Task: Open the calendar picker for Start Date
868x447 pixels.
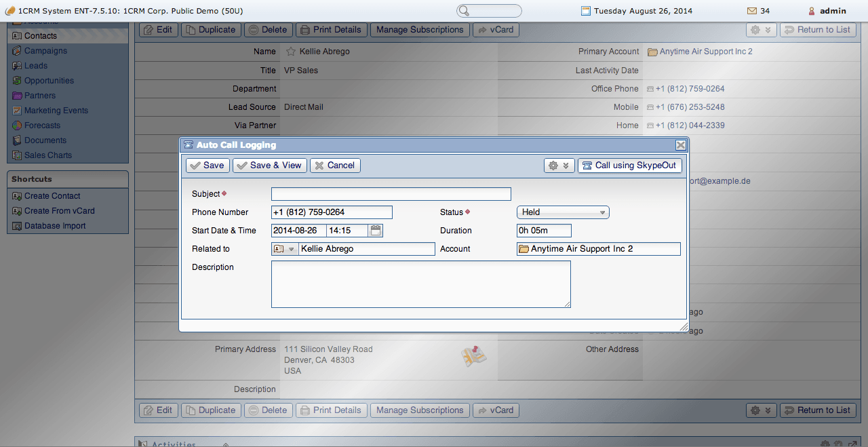Action: coord(376,230)
